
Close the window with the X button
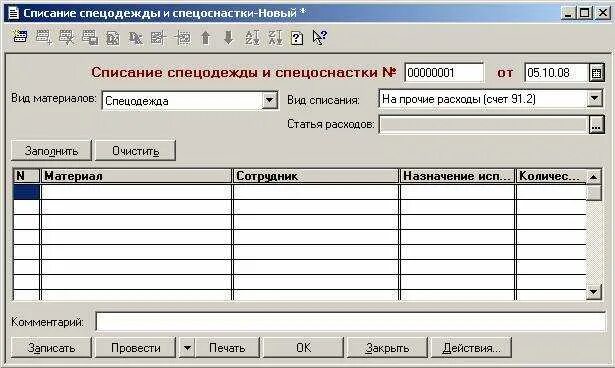[602, 13]
